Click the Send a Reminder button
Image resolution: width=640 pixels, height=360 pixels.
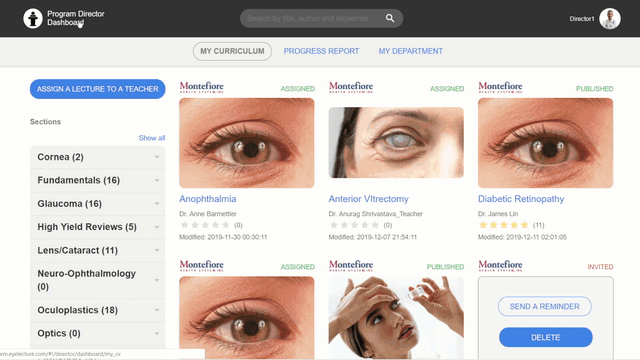[544, 307]
